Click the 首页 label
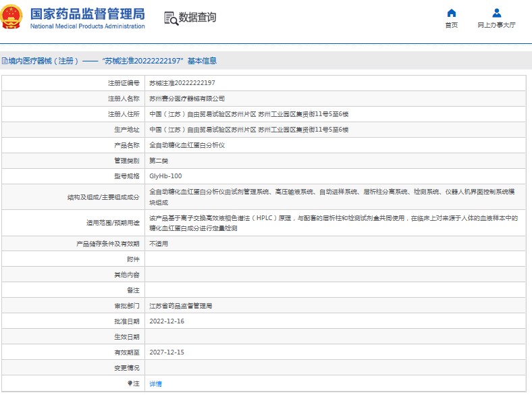532x397 pixels. (x=451, y=25)
